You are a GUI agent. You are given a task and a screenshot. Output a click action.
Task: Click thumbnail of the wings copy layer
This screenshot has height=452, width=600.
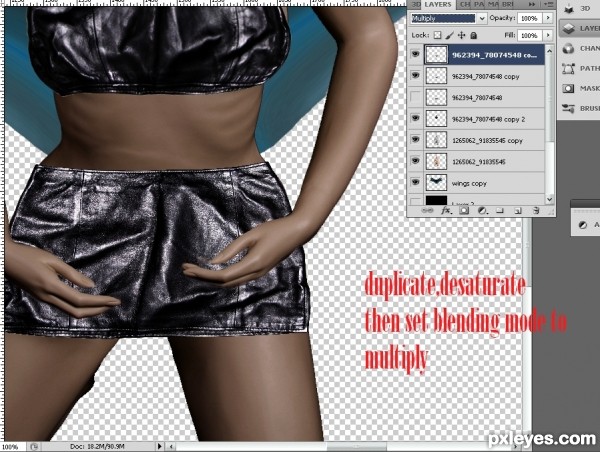coord(436,183)
